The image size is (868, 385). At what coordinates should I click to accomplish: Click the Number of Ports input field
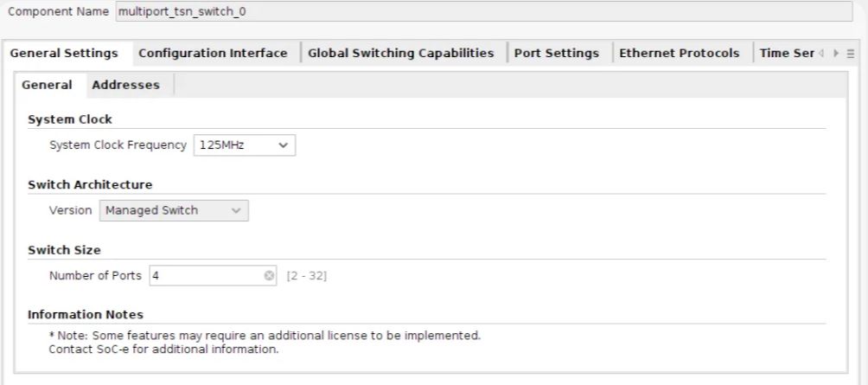(205, 276)
